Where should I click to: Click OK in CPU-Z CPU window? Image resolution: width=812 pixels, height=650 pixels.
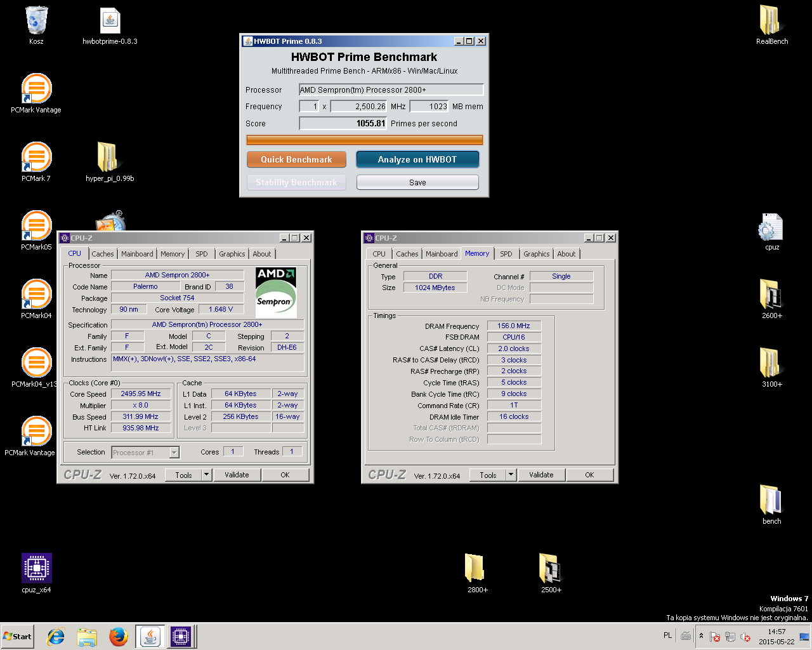[285, 475]
